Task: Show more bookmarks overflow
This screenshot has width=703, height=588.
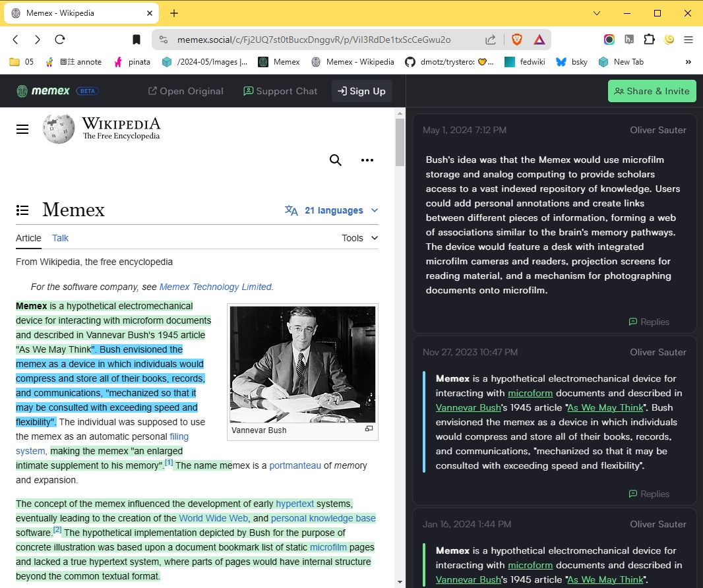Action: 688,62
